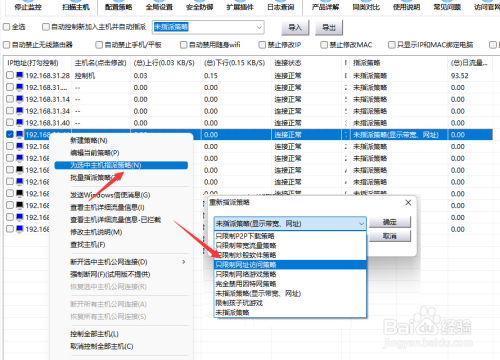
Task: Click 取消 in the 重新指派策略 dialog
Action: click(x=390, y=236)
